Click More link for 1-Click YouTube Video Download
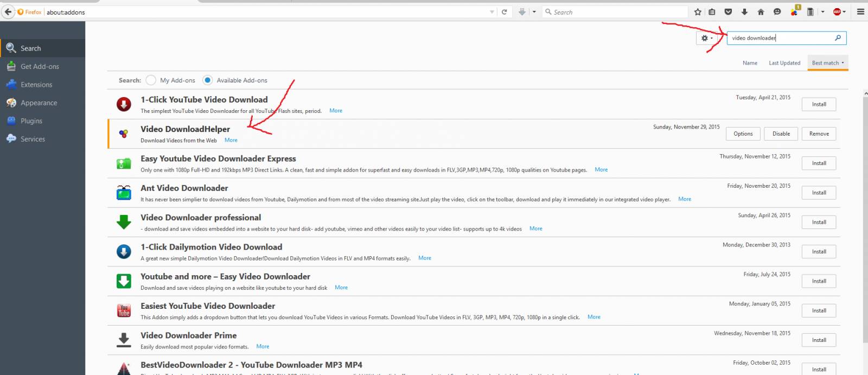This screenshot has height=375, width=868. 336,111
